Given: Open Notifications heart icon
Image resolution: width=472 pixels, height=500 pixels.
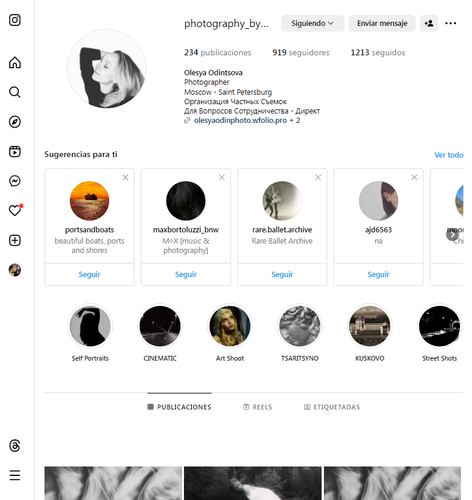Looking at the screenshot, I should [15, 211].
